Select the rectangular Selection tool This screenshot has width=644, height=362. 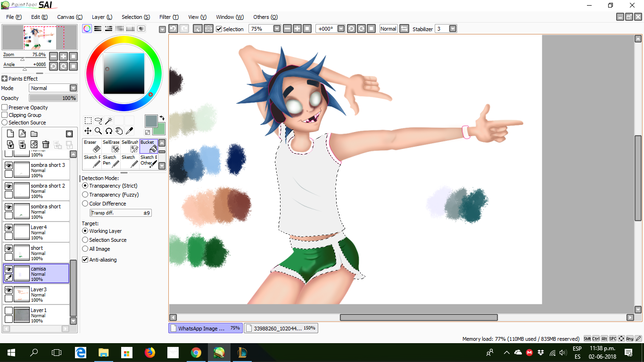pyautogui.click(x=88, y=121)
